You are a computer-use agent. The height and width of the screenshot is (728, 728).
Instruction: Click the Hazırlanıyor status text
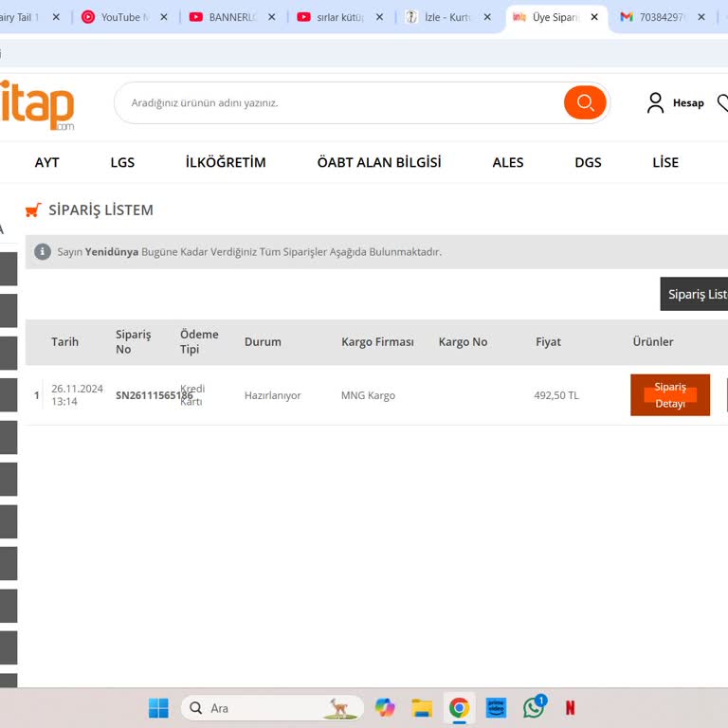[x=273, y=395]
